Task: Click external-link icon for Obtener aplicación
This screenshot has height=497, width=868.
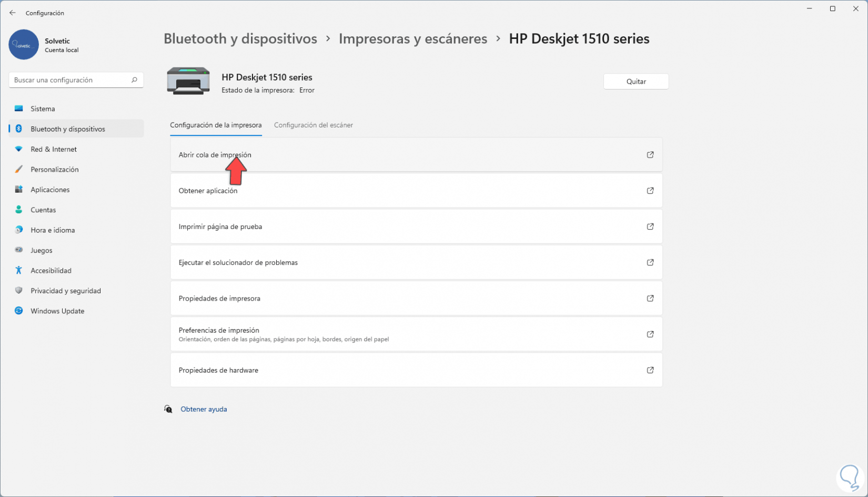Action: point(650,191)
